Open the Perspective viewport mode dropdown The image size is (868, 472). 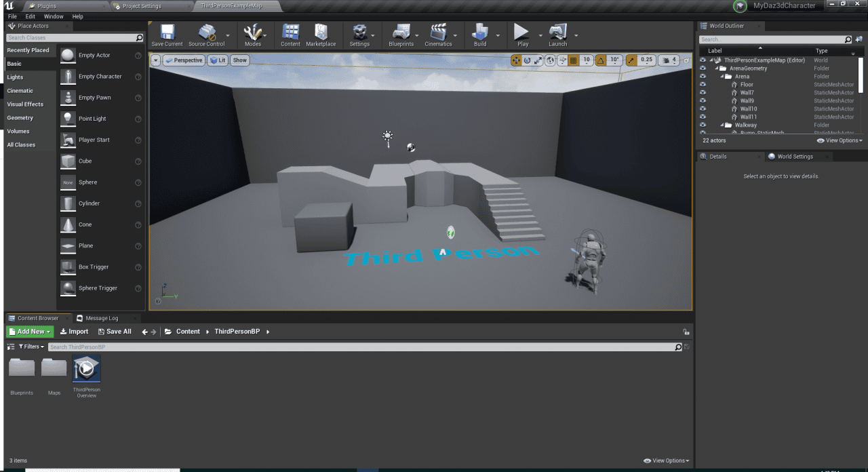pyautogui.click(x=183, y=60)
